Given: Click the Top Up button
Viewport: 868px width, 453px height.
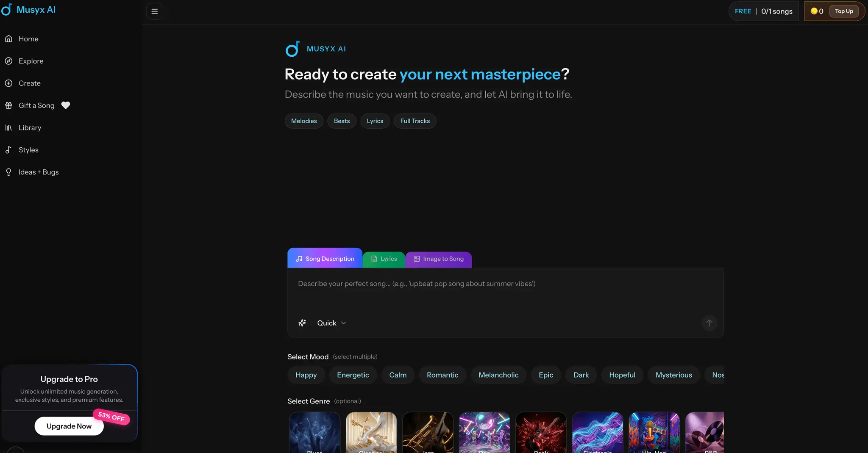Looking at the screenshot, I should [844, 11].
